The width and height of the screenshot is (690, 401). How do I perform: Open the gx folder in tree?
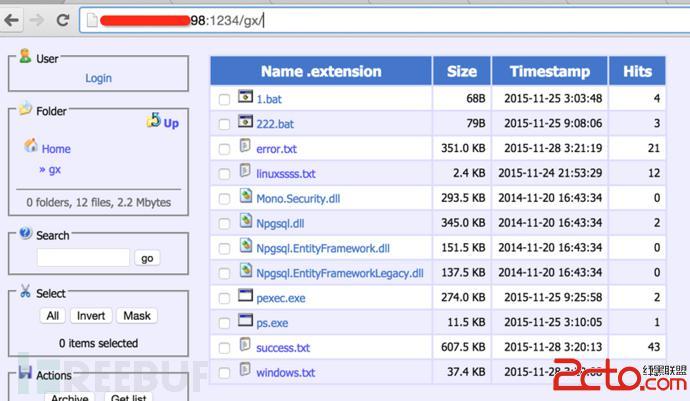pos(55,169)
